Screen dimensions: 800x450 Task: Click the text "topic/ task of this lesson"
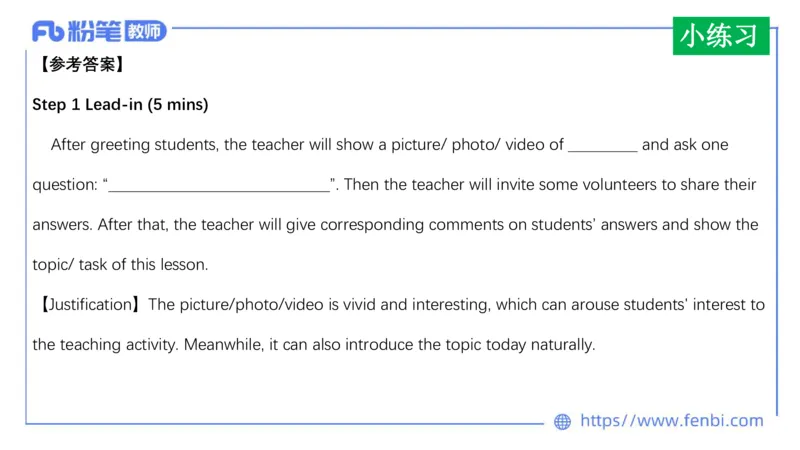(x=119, y=265)
